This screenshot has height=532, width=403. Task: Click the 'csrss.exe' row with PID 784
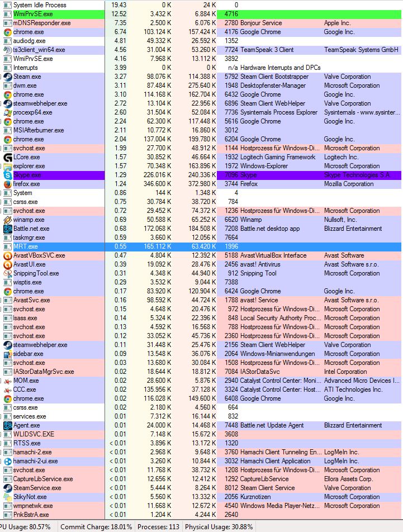click(x=26, y=202)
